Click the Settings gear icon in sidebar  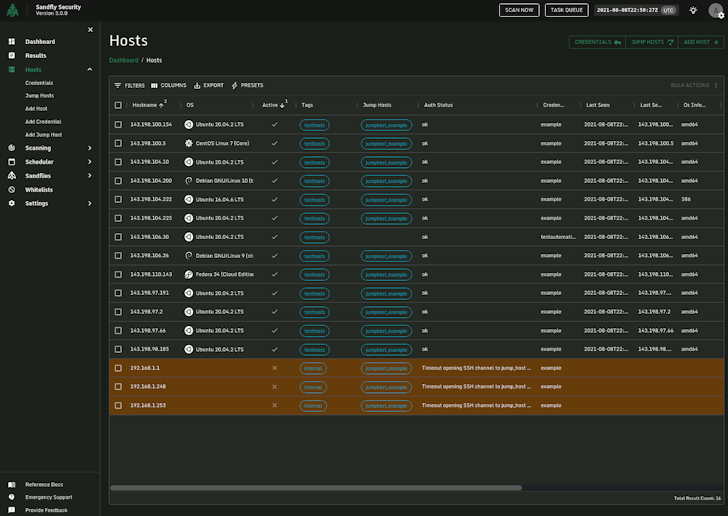click(12, 203)
